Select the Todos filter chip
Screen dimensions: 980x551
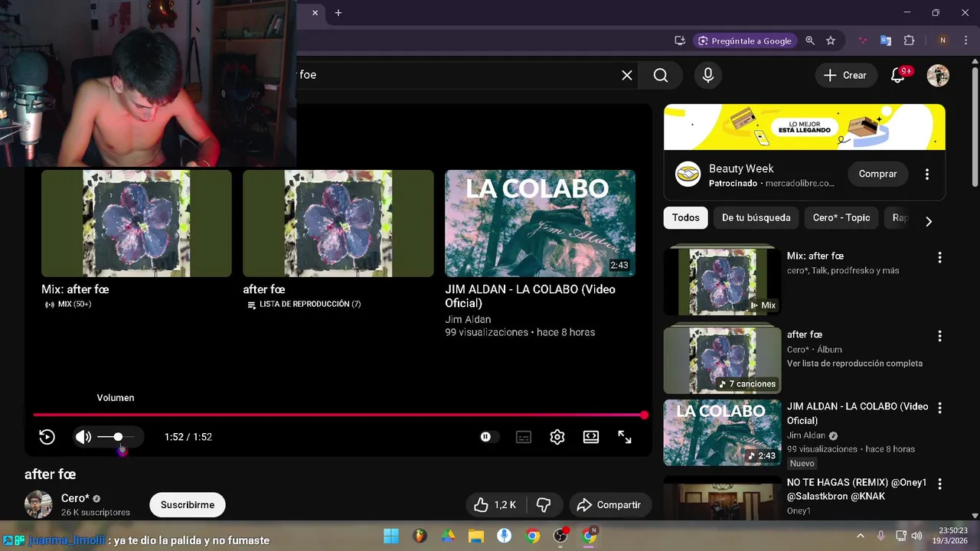tap(685, 217)
